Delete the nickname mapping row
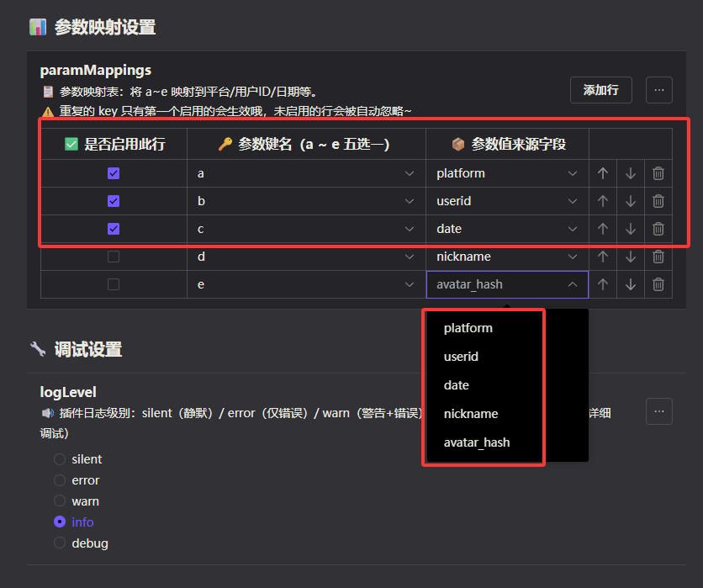703x588 pixels. point(658,257)
